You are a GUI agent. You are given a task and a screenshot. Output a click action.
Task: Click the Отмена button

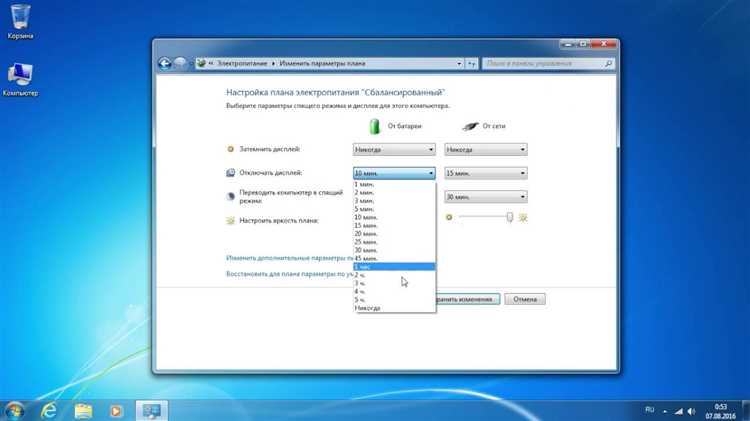click(x=525, y=299)
